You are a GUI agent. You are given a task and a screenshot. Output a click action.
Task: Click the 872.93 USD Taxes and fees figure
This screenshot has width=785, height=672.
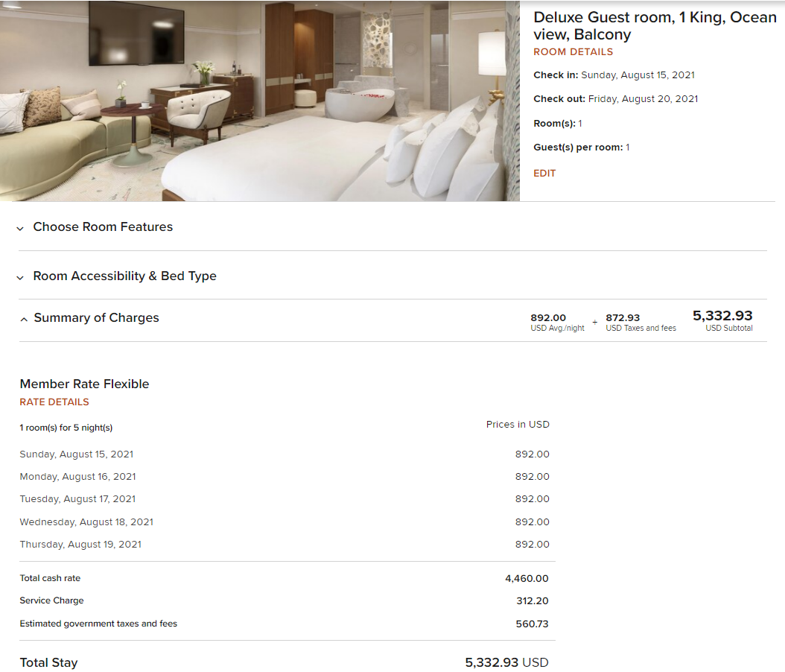tap(641, 322)
